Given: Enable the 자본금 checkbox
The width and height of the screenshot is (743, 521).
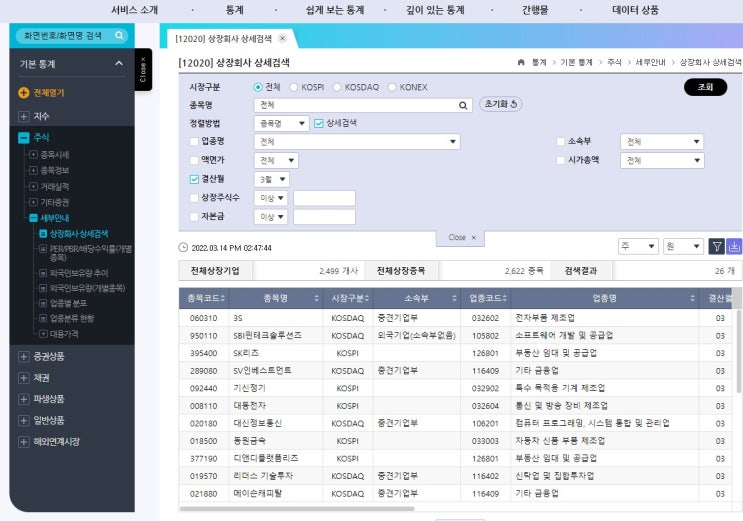Looking at the screenshot, I should coord(194,217).
